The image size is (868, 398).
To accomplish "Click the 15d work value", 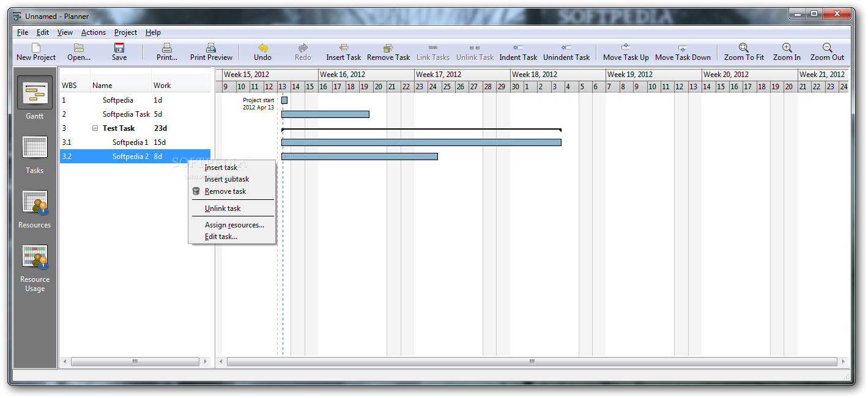I will coord(160,142).
